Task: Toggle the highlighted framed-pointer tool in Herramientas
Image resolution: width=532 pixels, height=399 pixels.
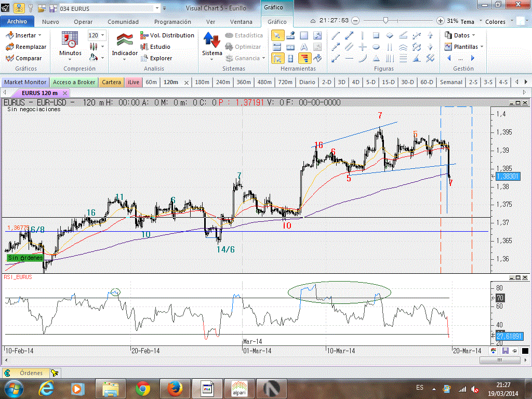Action: (x=277, y=58)
